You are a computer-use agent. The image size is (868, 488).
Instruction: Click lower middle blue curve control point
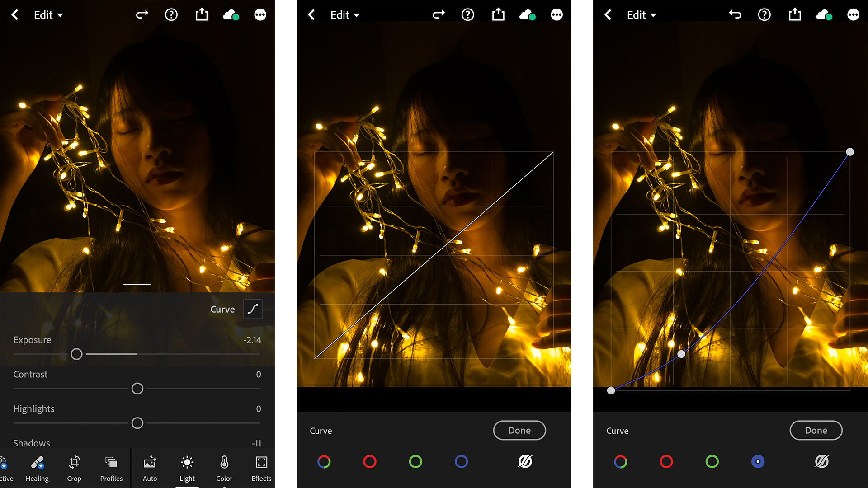pyautogui.click(x=681, y=354)
